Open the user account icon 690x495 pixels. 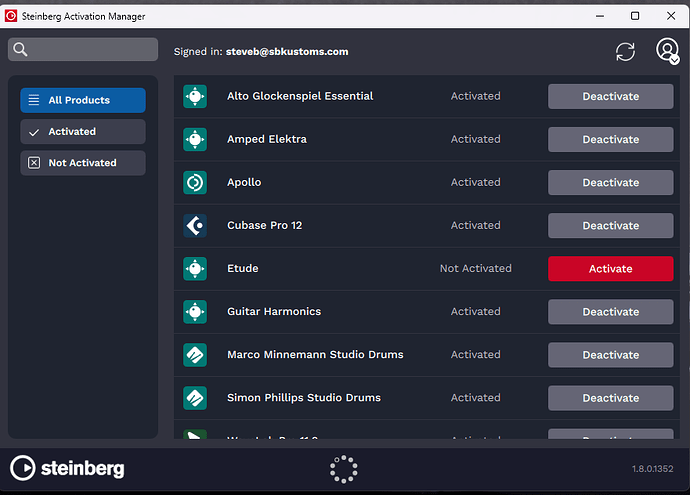coord(668,51)
